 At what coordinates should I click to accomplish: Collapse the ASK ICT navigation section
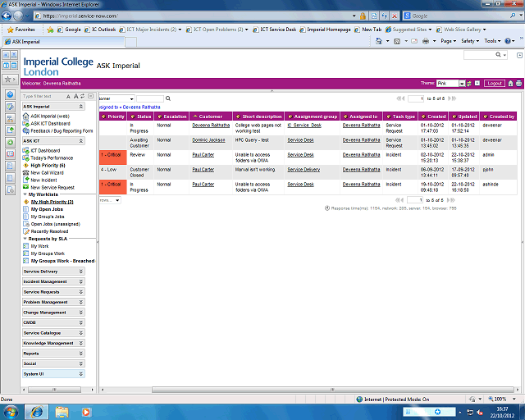point(80,141)
